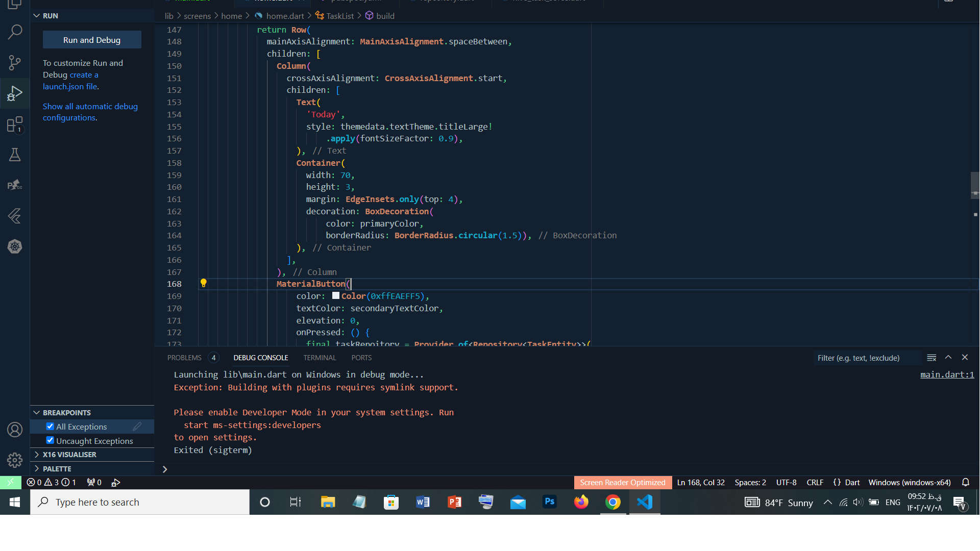The height and width of the screenshot is (551, 980).
Task: Focus the Windows search box
Action: (x=140, y=502)
